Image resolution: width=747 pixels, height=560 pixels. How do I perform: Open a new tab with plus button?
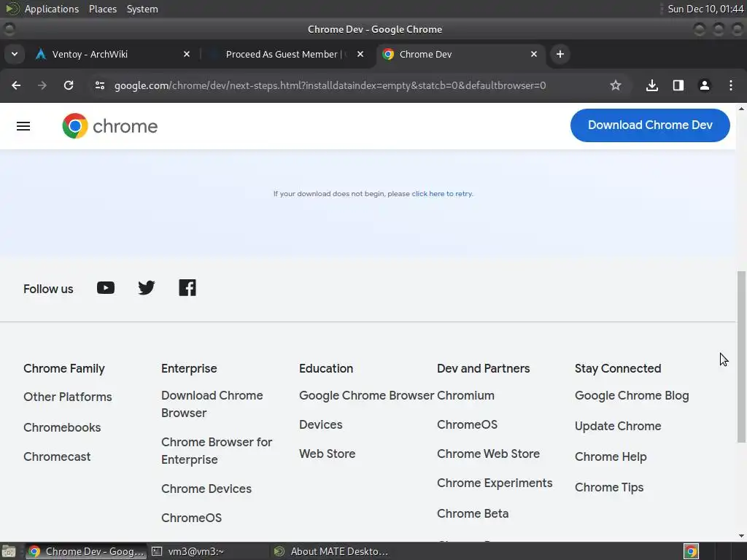[x=560, y=54]
